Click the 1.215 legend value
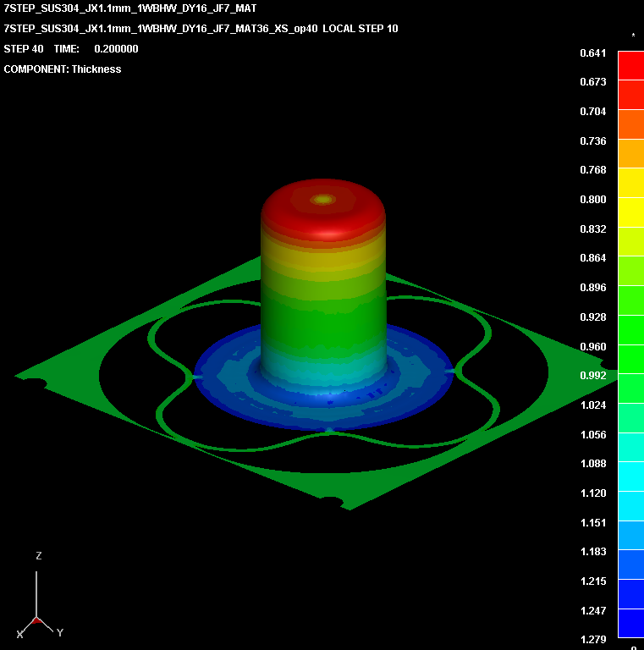 pyautogui.click(x=592, y=581)
